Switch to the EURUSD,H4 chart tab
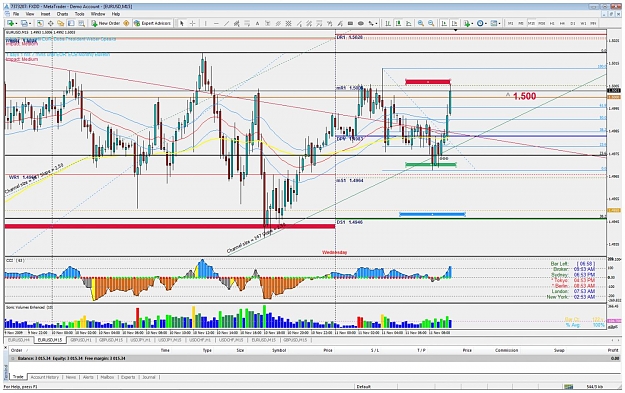 pyautogui.click(x=19, y=340)
